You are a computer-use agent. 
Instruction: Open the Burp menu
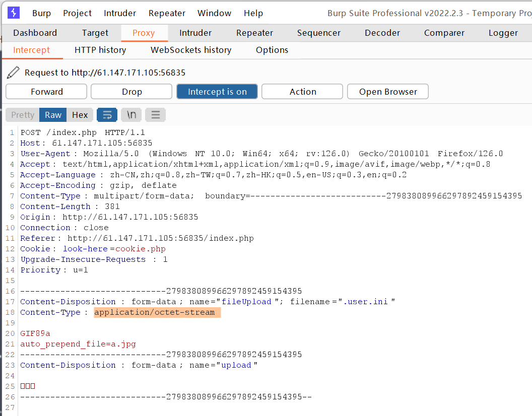[41, 13]
